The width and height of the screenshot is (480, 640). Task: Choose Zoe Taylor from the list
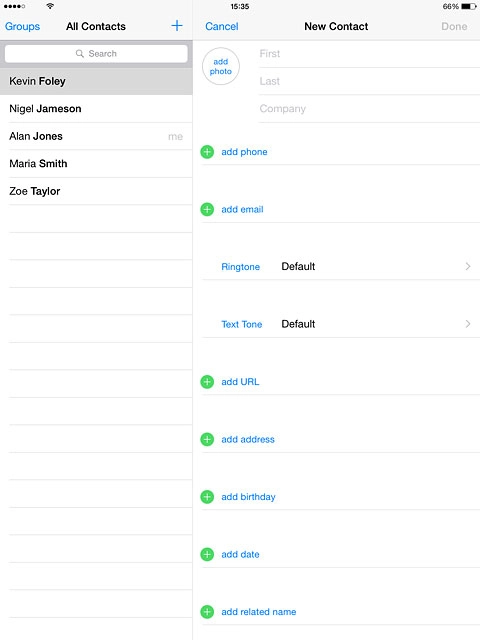(x=96, y=191)
